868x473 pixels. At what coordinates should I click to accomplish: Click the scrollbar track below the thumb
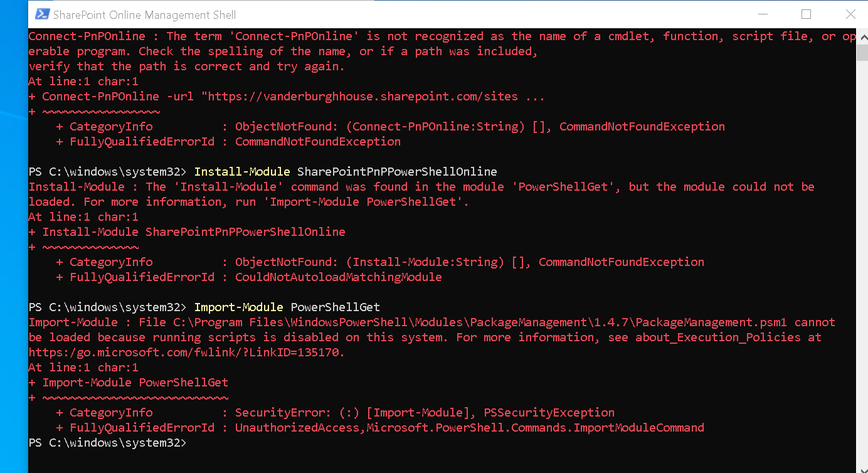862,251
